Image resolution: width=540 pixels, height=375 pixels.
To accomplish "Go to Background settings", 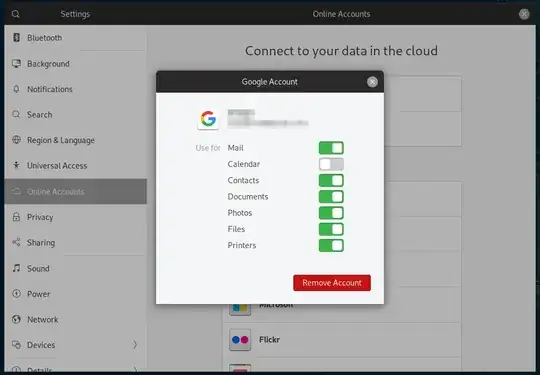I will tap(76, 64).
